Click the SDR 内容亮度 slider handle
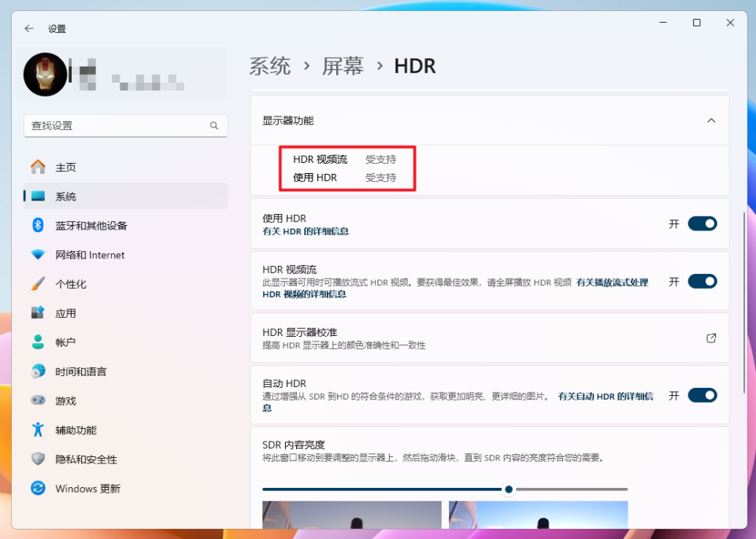 tap(509, 489)
